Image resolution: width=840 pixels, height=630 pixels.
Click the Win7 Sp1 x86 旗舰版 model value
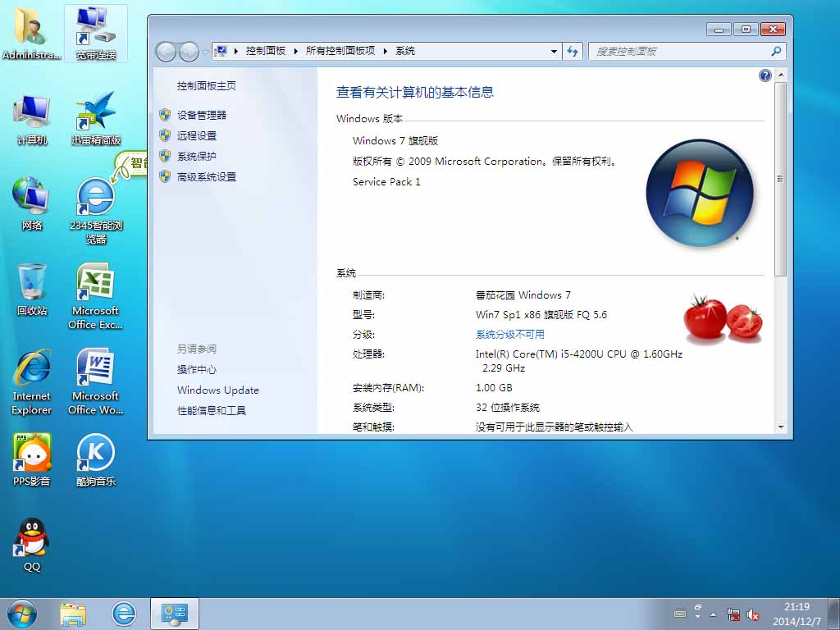(x=541, y=315)
